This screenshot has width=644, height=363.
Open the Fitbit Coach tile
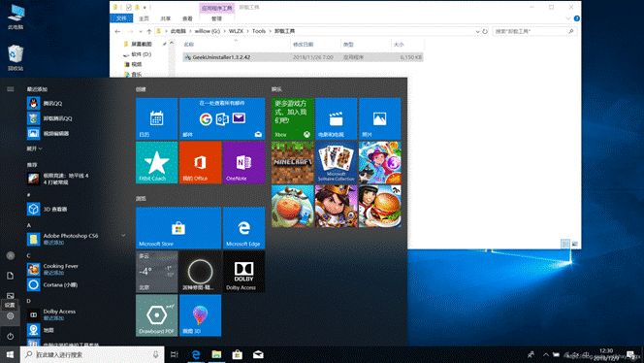(x=156, y=162)
